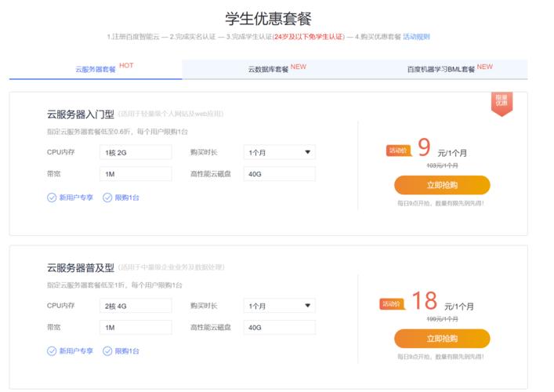This screenshot has width=554, height=392.
Task: Click 高性能云磁盘 field in 云服务器入门型
Action: (279, 174)
